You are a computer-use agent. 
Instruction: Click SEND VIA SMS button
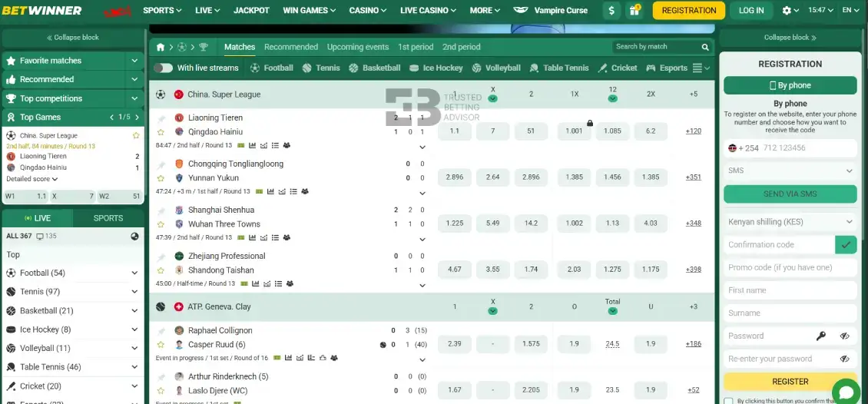pyautogui.click(x=790, y=194)
